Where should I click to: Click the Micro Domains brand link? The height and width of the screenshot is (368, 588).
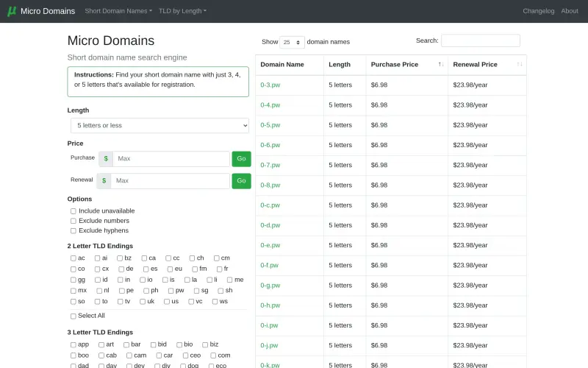tap(48, 11)
